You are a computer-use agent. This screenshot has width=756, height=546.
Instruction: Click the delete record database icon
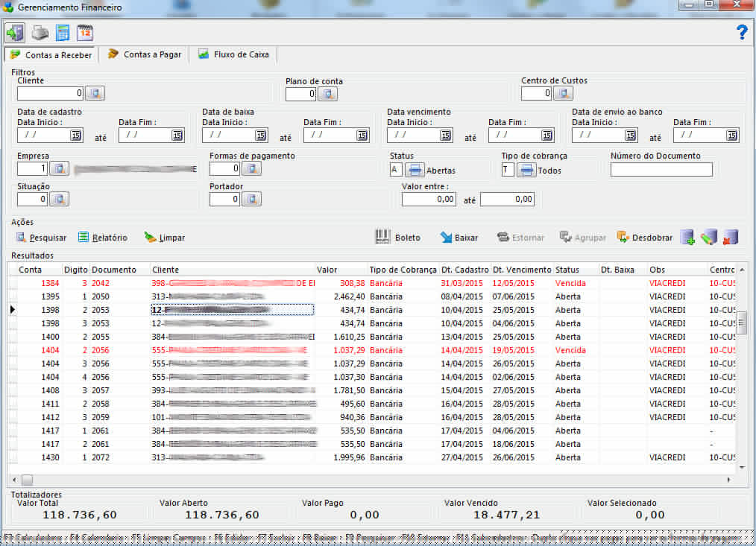(731, 238)
